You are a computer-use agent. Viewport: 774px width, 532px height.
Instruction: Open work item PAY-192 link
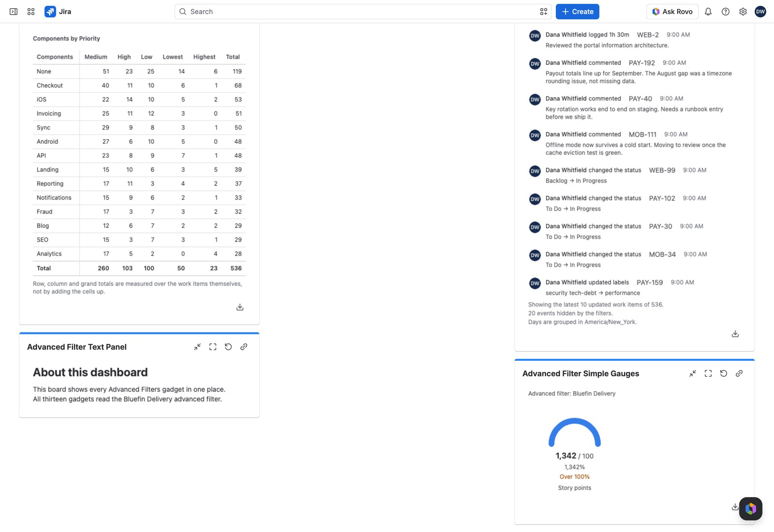642,63
